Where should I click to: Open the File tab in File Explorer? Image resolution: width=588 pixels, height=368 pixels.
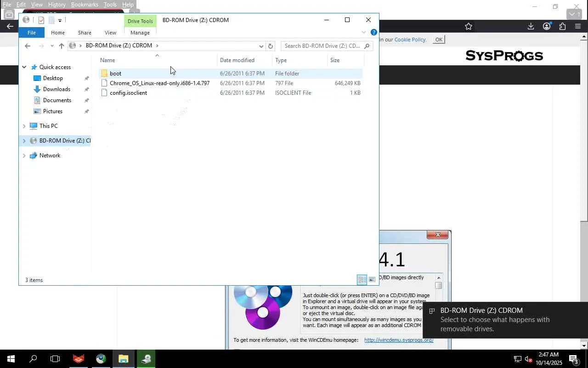32,33
